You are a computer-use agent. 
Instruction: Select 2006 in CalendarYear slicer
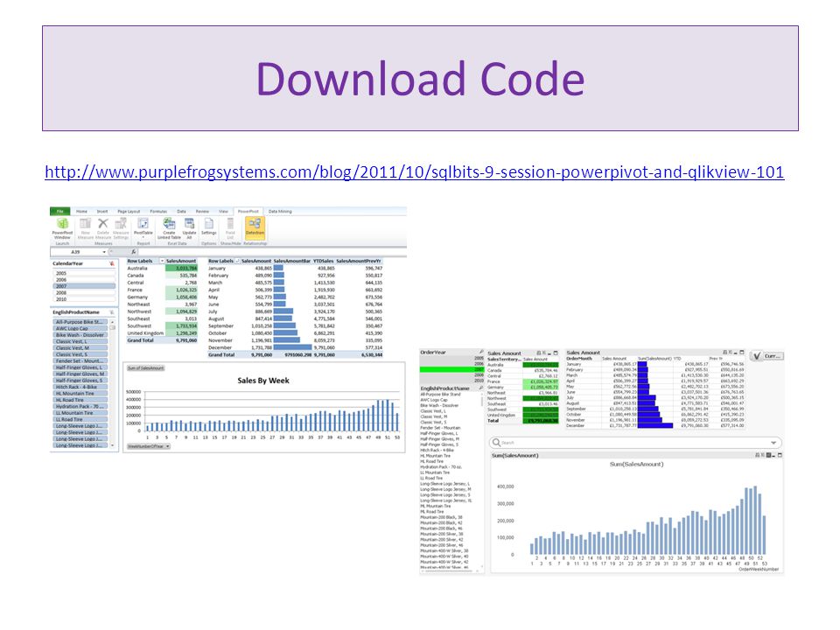click(84, 280)
